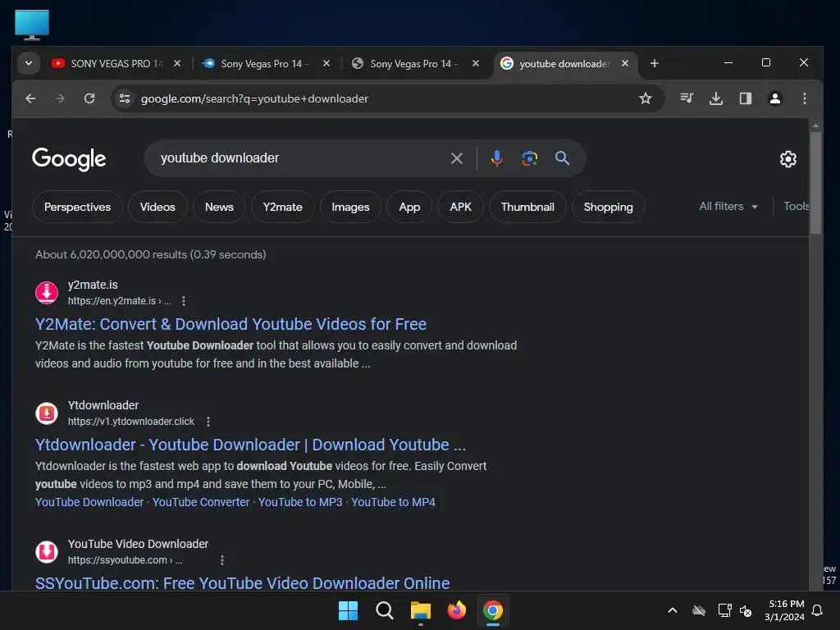Click the y2mate.is favicon
The image size is (840, 630).
click(47, 293)
